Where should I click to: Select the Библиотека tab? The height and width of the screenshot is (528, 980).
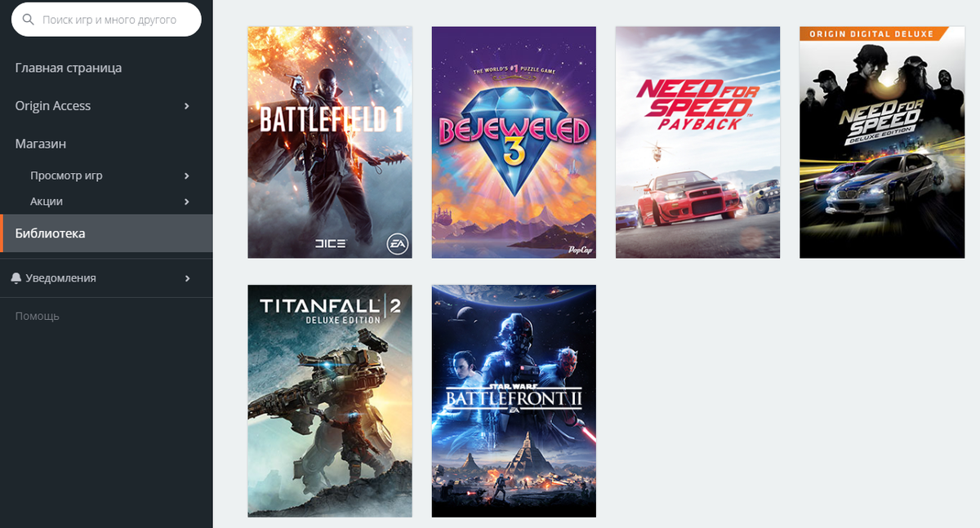(106, 233)
